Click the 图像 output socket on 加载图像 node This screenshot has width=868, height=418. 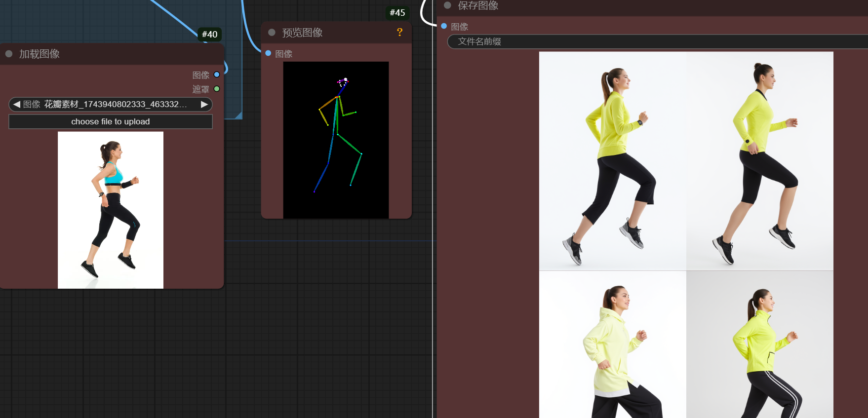pos(217,75)
